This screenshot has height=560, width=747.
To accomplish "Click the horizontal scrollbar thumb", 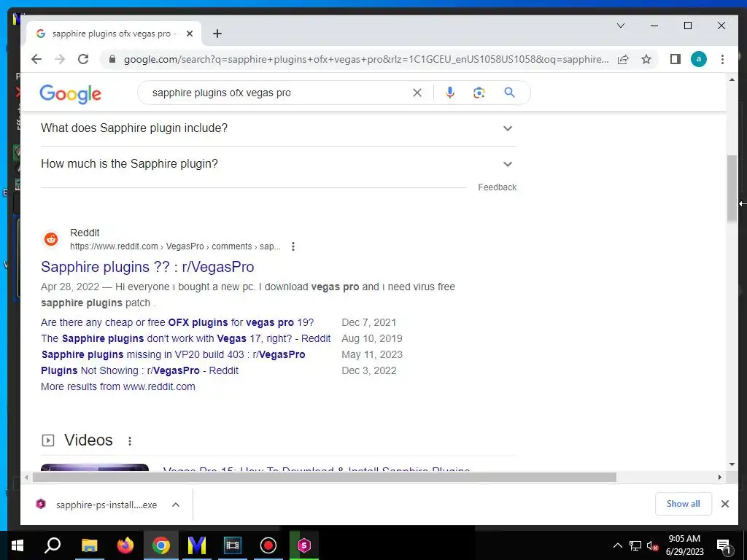I will click(x=324, y=477).
